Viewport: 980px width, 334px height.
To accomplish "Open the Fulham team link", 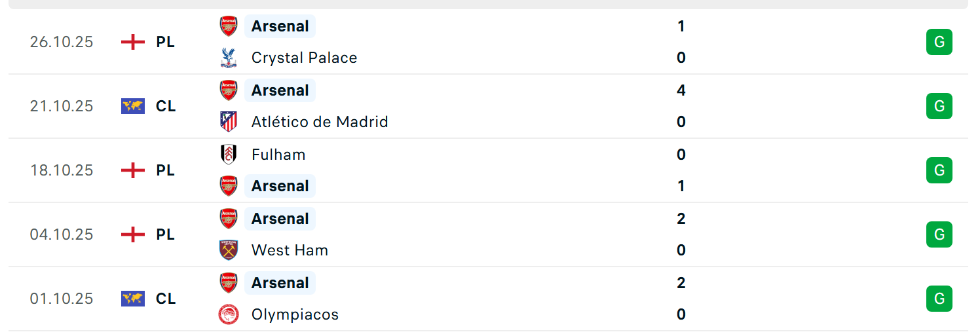I will 278,155.
